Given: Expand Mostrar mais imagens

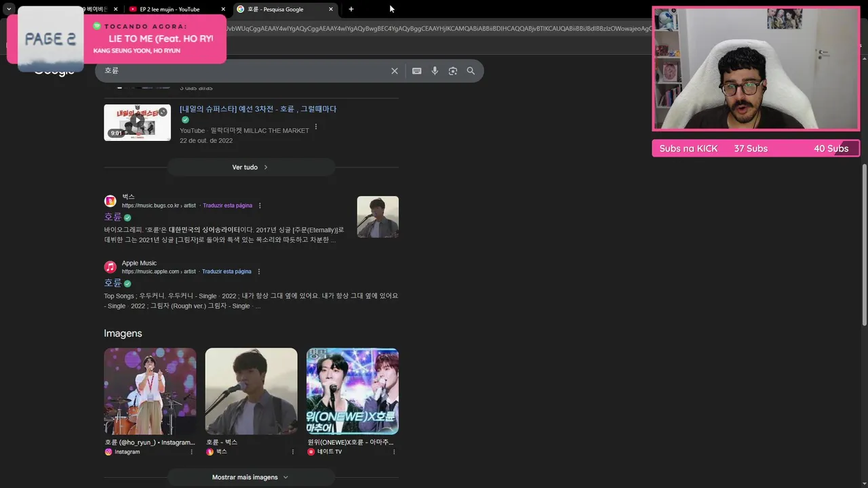Looking at the screenshot, I should [x=250, y=477].
